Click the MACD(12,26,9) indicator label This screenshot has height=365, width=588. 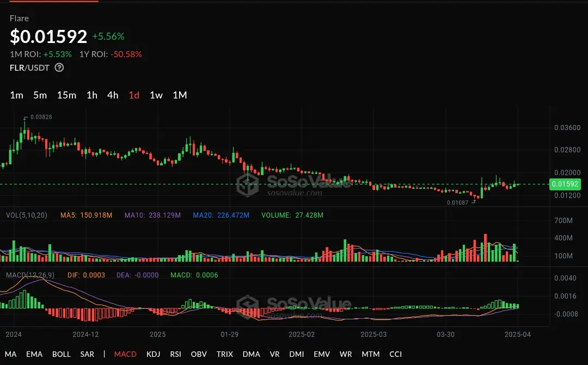(x=30, y=275)
